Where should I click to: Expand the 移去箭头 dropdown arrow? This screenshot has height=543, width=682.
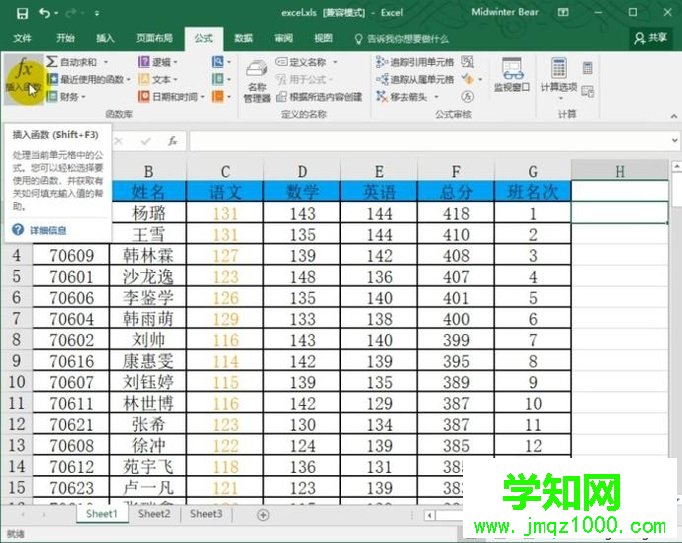coord(436,97)
